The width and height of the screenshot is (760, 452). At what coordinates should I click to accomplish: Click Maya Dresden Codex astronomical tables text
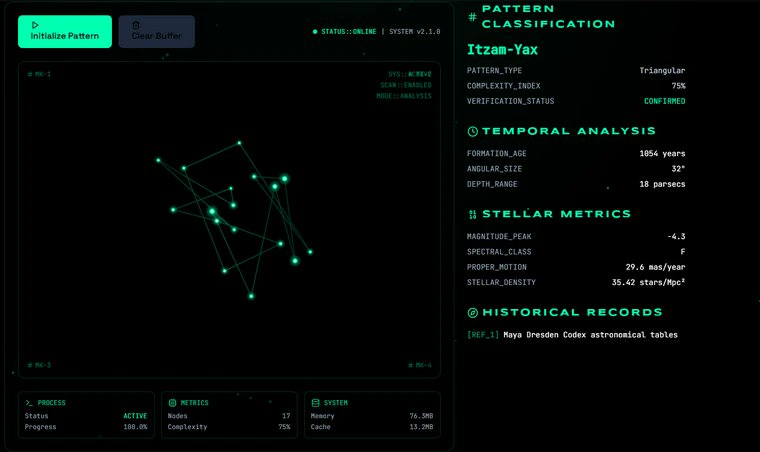coord(590,335)
